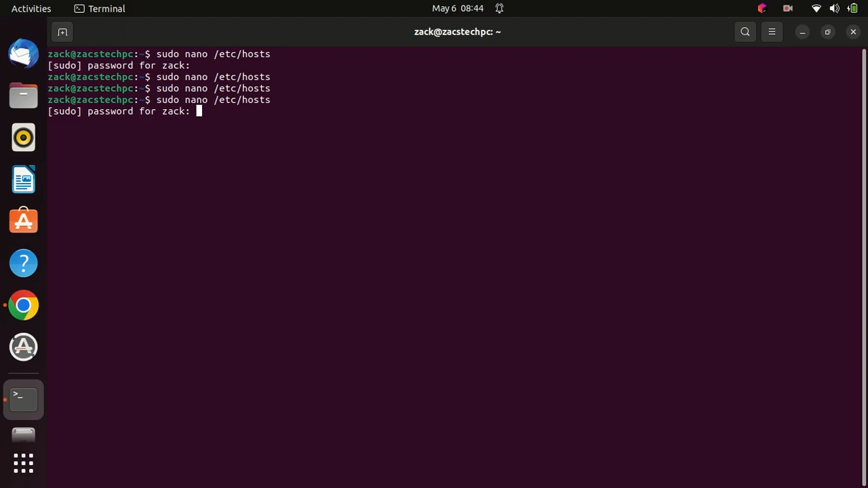Open the Terminal app menu in top bar

coord(100,9)
